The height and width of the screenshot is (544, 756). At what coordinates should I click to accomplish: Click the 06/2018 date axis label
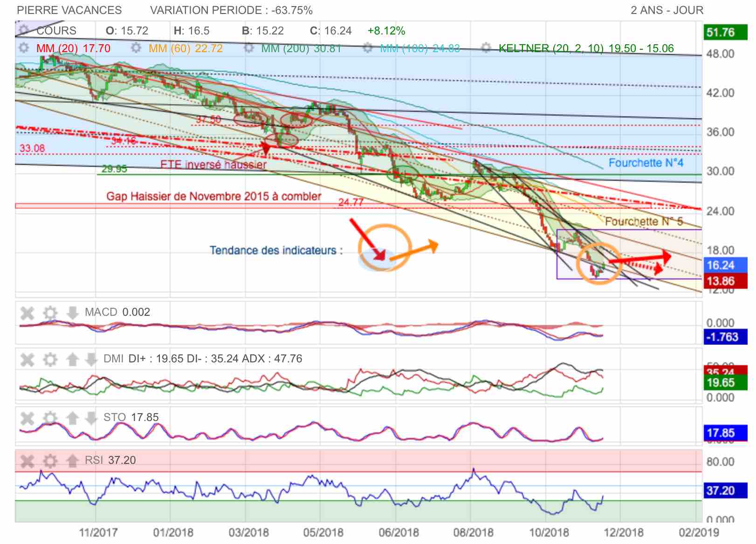(x=399, y=532)
